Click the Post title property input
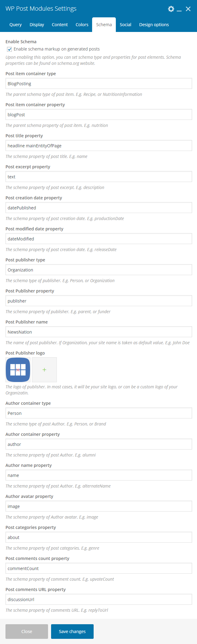The width and height of the screenshot is (197, 644). click(99, 146)
